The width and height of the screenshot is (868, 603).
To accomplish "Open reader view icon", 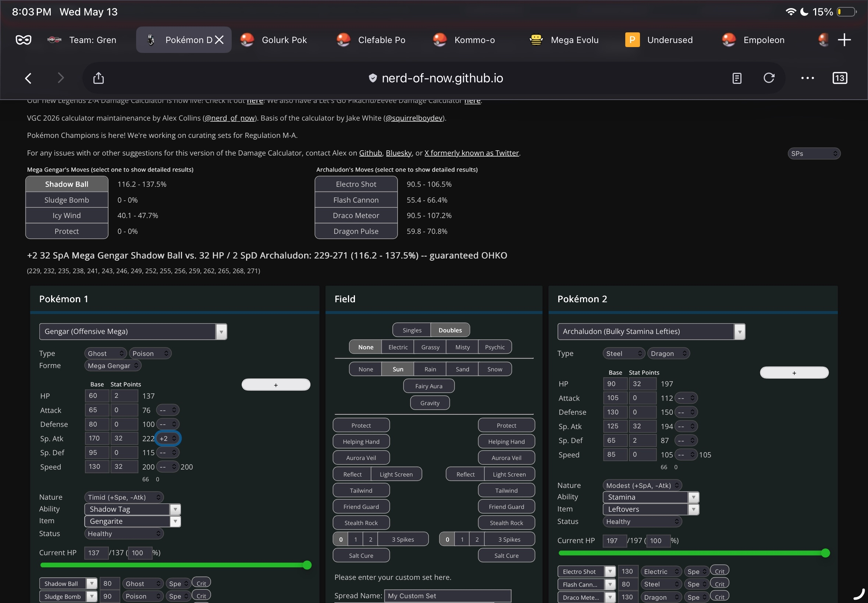I will point(736,78).
